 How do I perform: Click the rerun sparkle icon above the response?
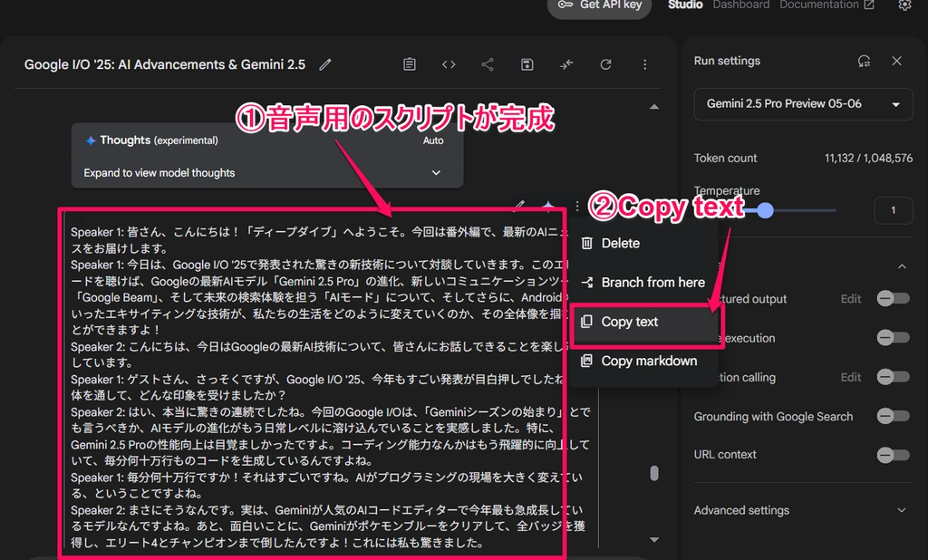(548, 206)
